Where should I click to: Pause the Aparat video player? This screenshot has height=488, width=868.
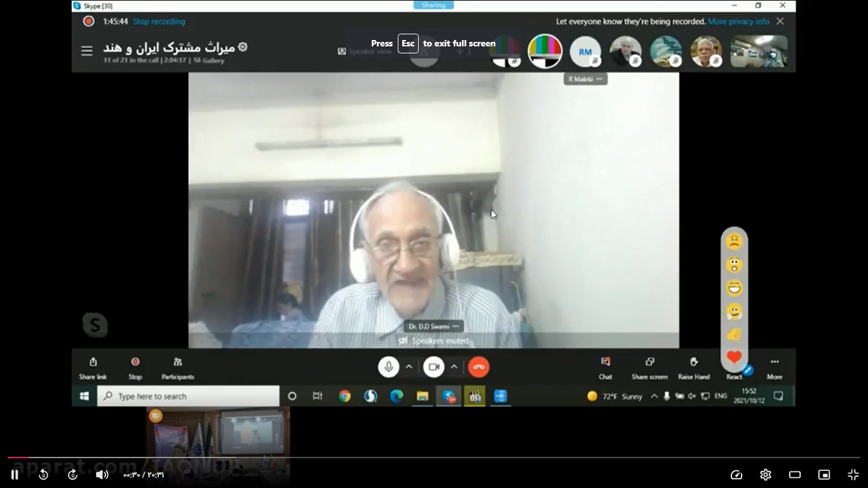coord(15,475)
